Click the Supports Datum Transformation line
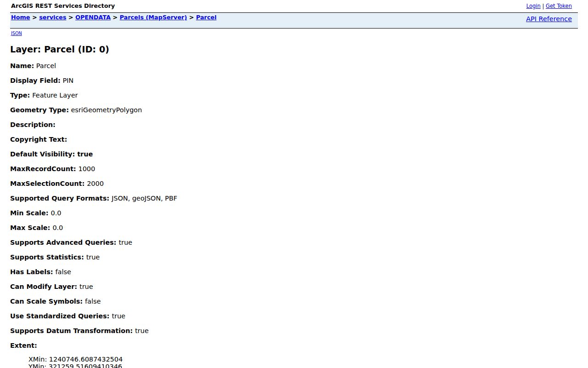The width and height of the screenshot is (588, 368). pos(79,331)
